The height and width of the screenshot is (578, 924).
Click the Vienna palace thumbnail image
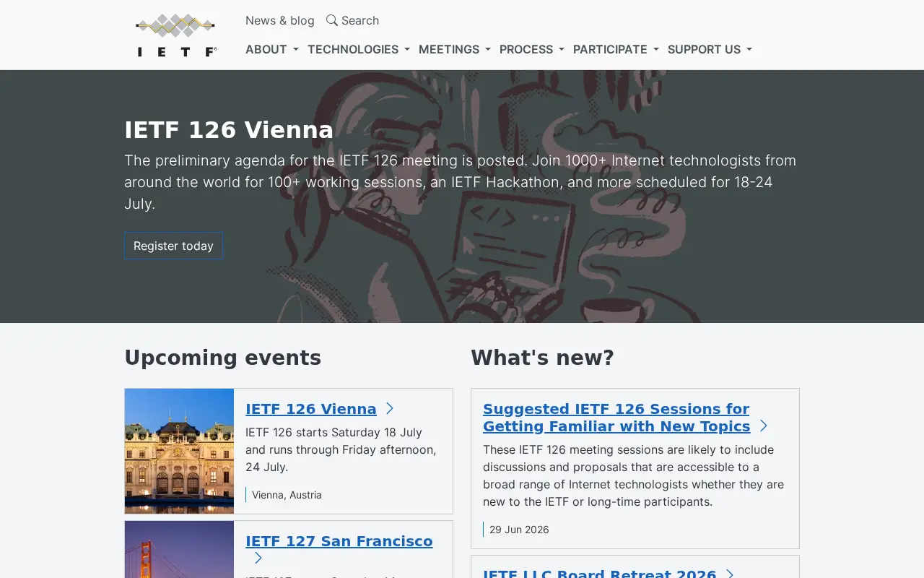click(x=179, y=451)
